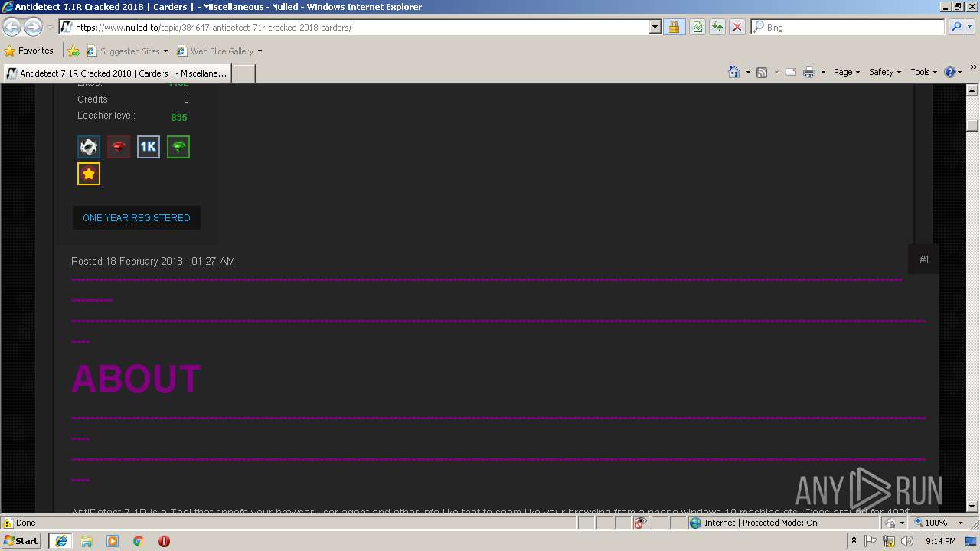Click the Done status warning icon
The image size is (980, 551).
[x=8, y=523]
